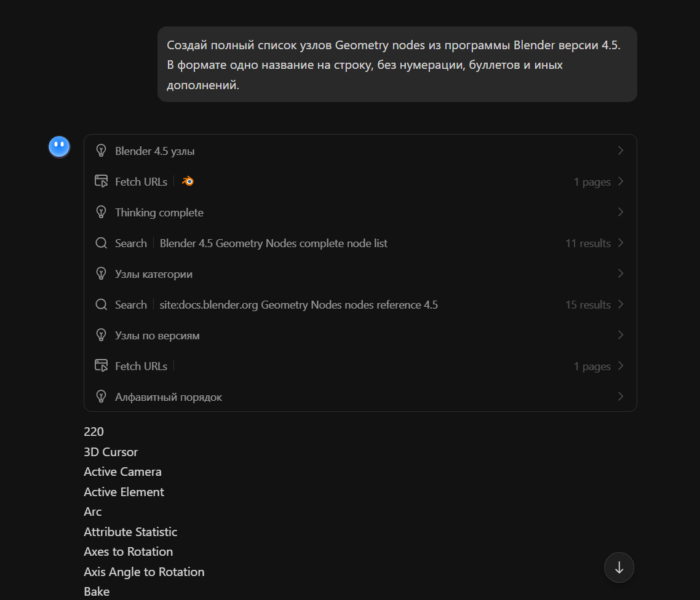Expand the "Алфавитный порядок" step chevron
The height and width of the screenshot is (600, 700).
pos(620,397)
